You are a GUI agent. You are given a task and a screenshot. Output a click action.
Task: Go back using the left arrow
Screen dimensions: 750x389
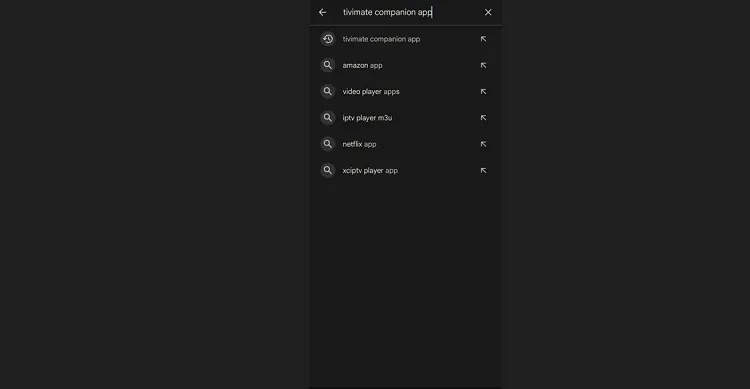322,12
